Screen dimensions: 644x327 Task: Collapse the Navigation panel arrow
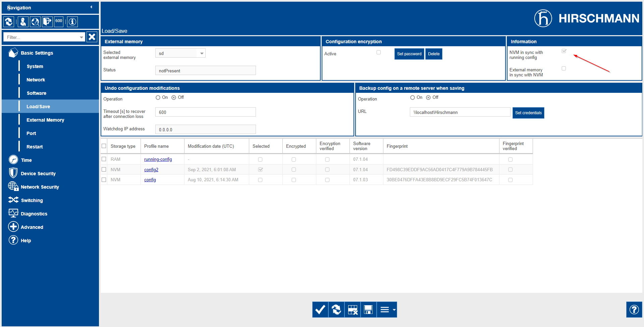(91, 7)
